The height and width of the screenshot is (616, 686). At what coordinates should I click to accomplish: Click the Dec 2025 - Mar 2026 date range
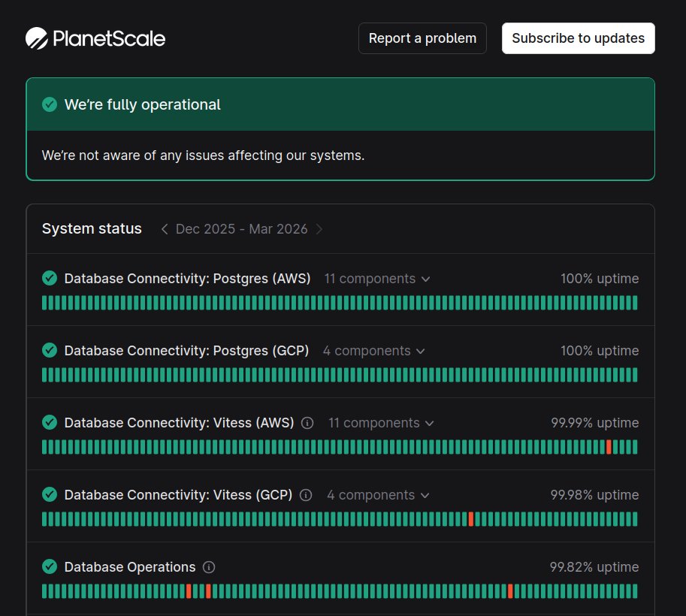[241, 229]
